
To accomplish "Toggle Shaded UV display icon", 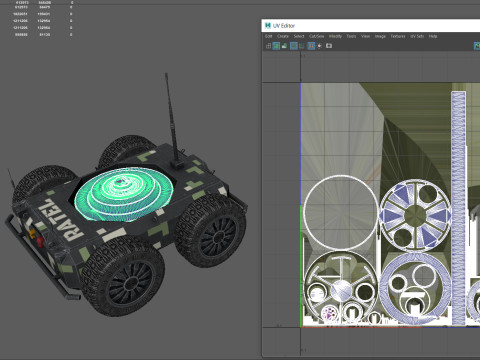I will click(276, 46).
